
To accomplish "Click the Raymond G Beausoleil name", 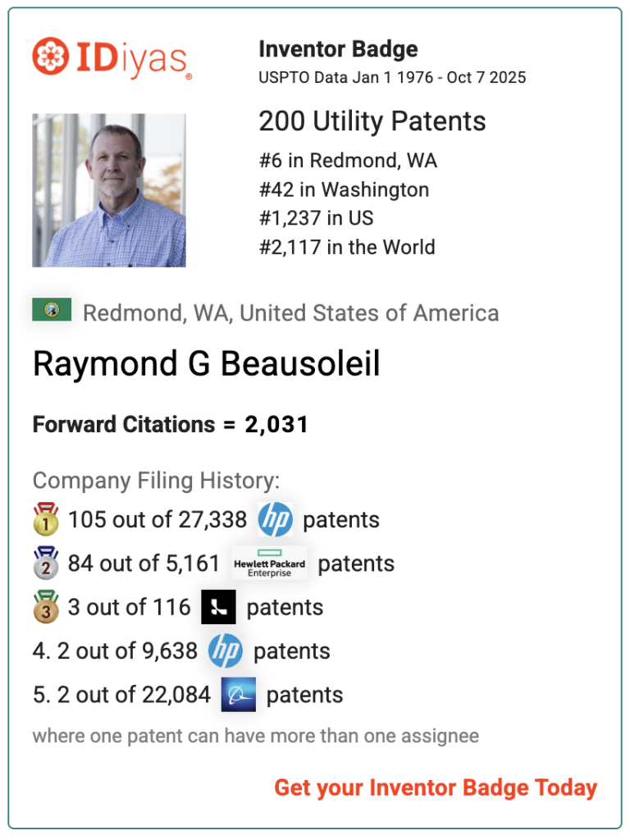I will pyautogui.click(x=207, y=364).
